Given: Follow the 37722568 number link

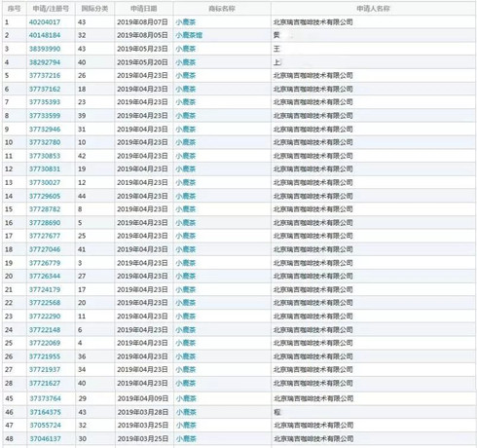Looking at the screenshot, I should (x=45, y=303).
